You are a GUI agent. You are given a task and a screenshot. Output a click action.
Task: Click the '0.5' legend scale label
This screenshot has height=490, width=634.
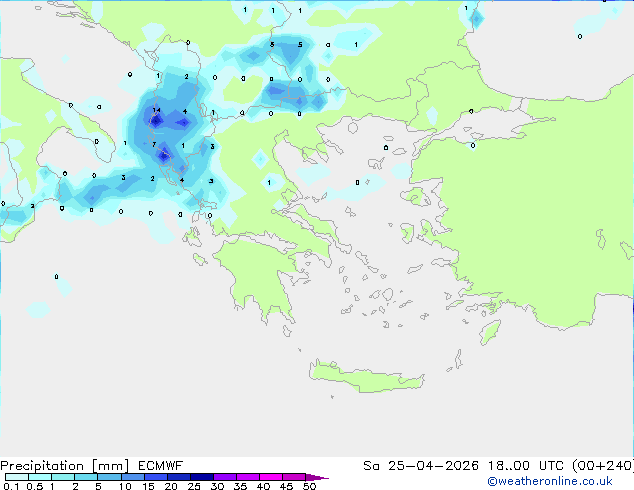pos(35,486)
